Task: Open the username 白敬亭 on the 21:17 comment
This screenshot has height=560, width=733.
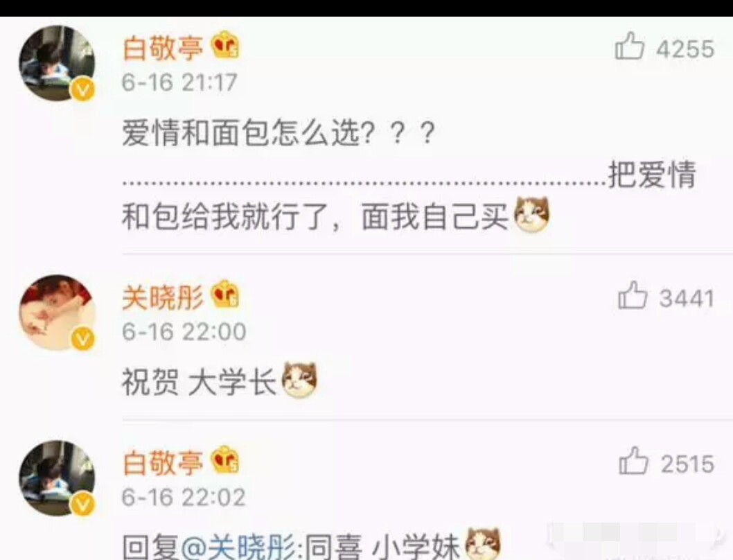Action: [x=163, y=49]
